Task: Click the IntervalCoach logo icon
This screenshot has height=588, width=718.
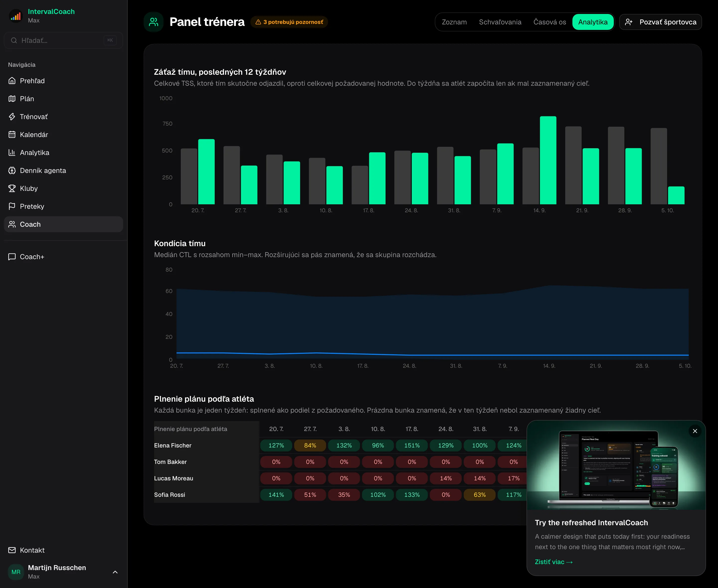Action: (16, 16)
